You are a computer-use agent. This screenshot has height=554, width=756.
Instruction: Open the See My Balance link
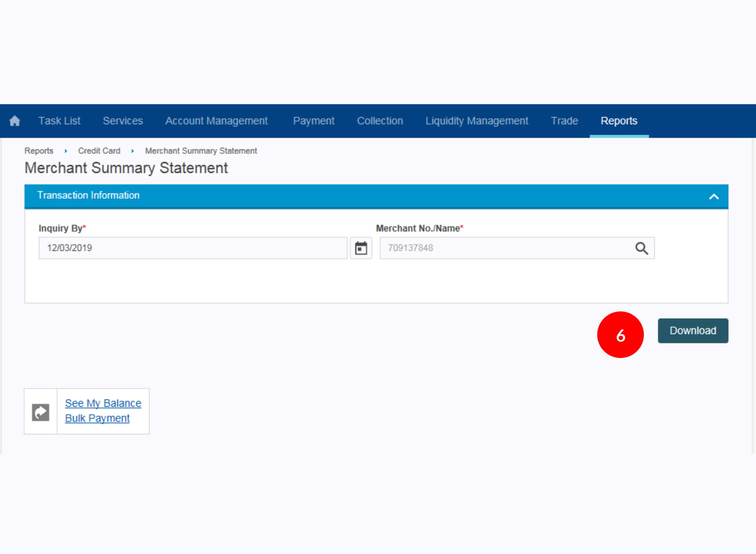[103, 403]
